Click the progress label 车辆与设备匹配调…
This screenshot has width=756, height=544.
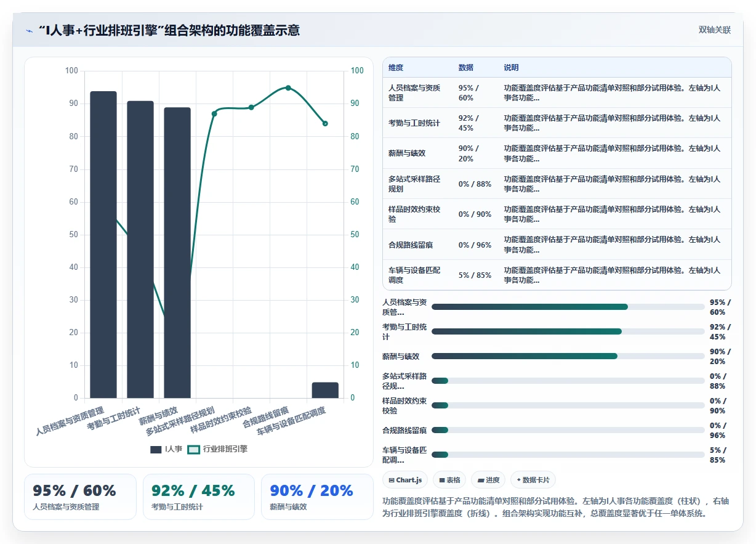(x=404, y=455)
